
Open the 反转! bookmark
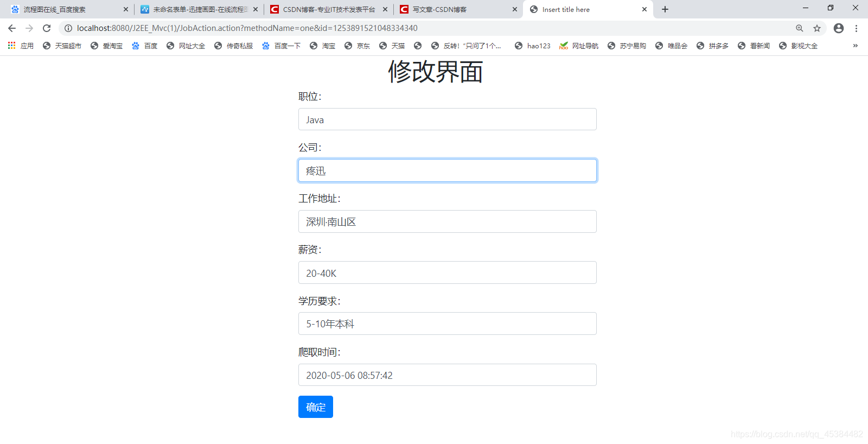point(466,46)
